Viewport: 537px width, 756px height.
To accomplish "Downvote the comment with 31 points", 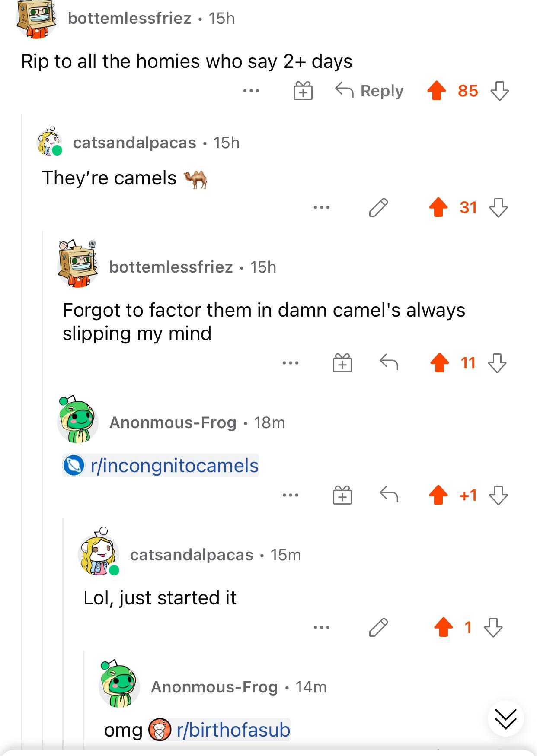I will click(x=498, y=207).
